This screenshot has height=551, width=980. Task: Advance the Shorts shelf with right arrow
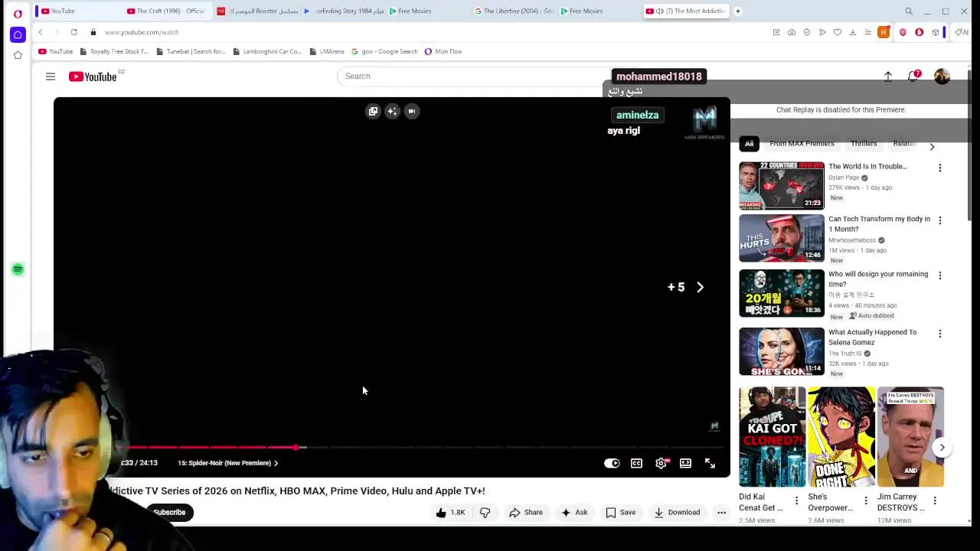point(942,448)
